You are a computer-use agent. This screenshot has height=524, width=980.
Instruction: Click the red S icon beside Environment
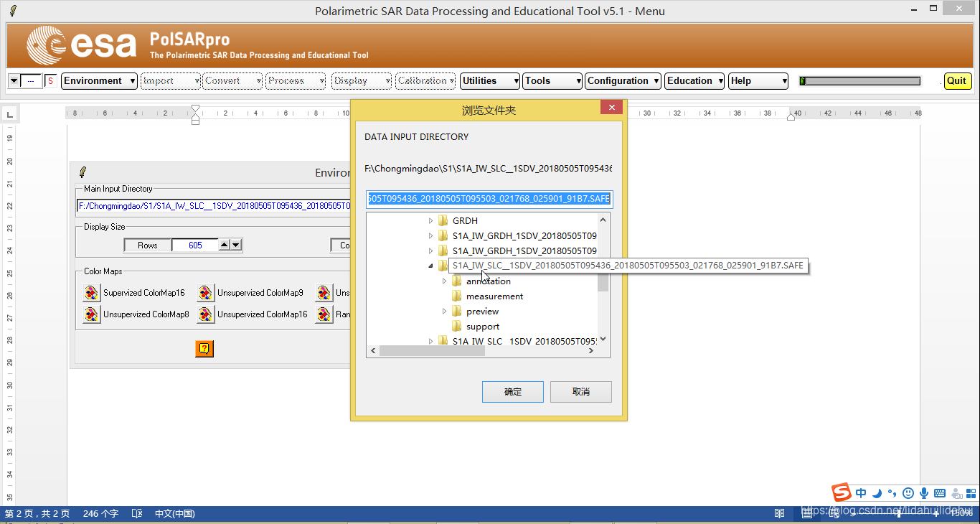tap(50, 81)
